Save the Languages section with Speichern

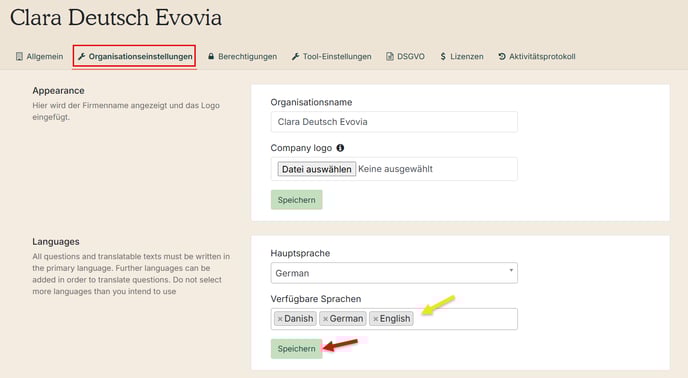click(x=296, y=349)
